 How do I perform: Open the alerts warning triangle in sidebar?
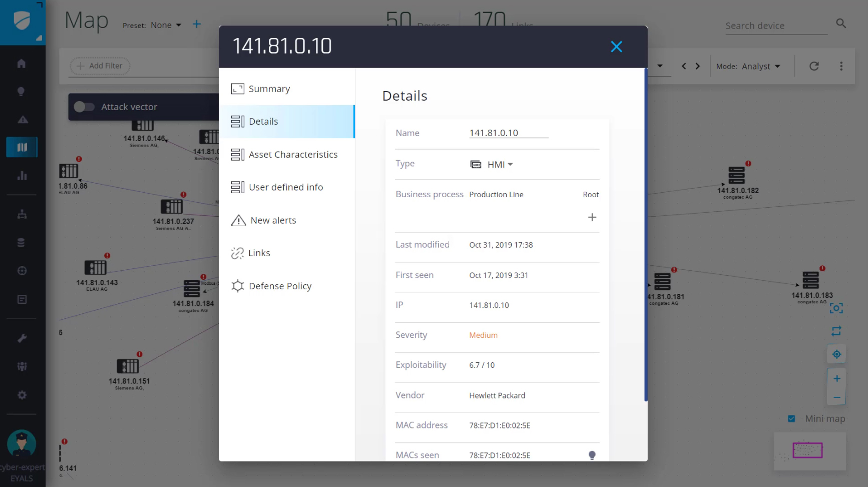(x=23, y=120)
